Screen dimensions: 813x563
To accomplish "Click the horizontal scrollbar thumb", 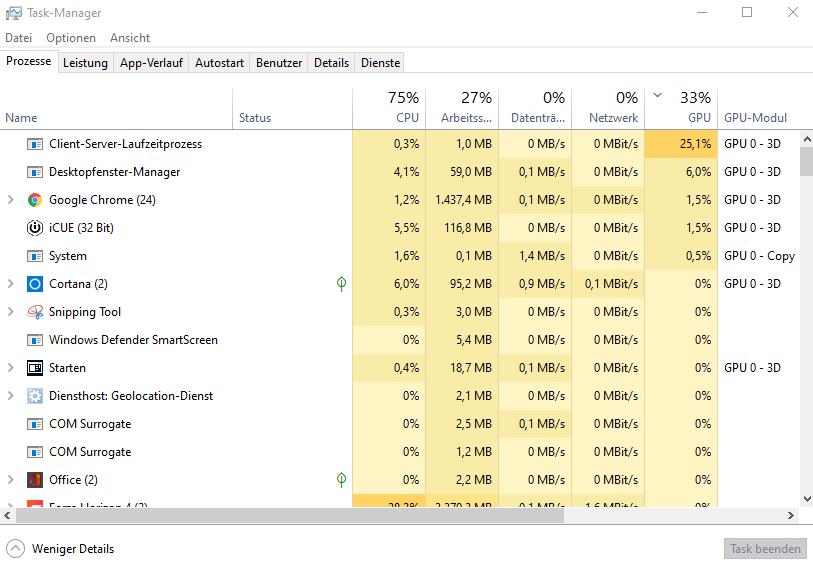I will (290, 515).
